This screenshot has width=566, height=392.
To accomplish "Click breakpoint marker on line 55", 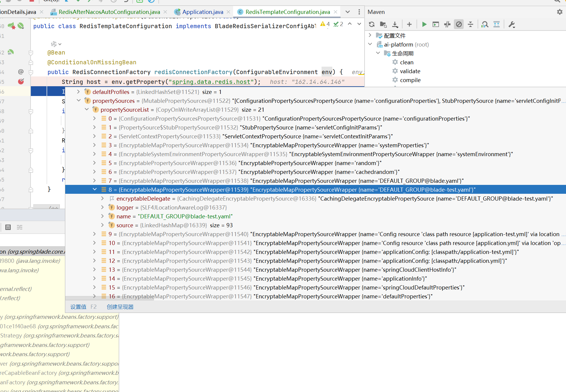I will tap(21, 81).
